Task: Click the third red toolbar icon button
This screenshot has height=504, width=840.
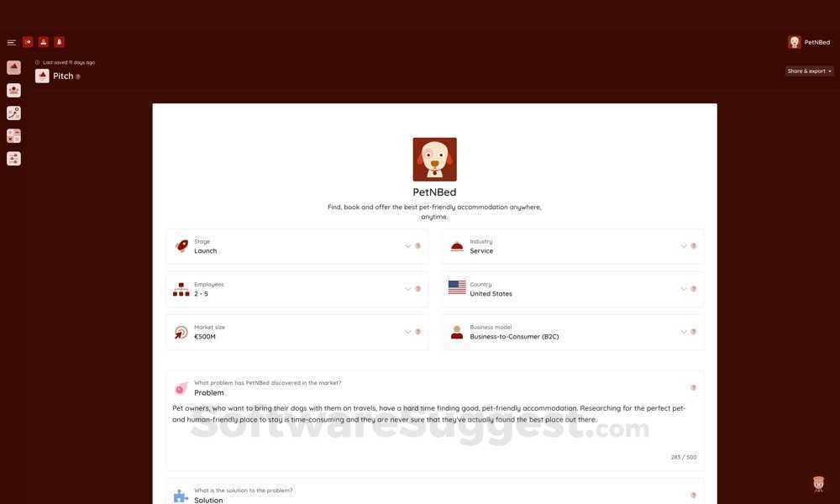Action: click(x=60, y=42)
